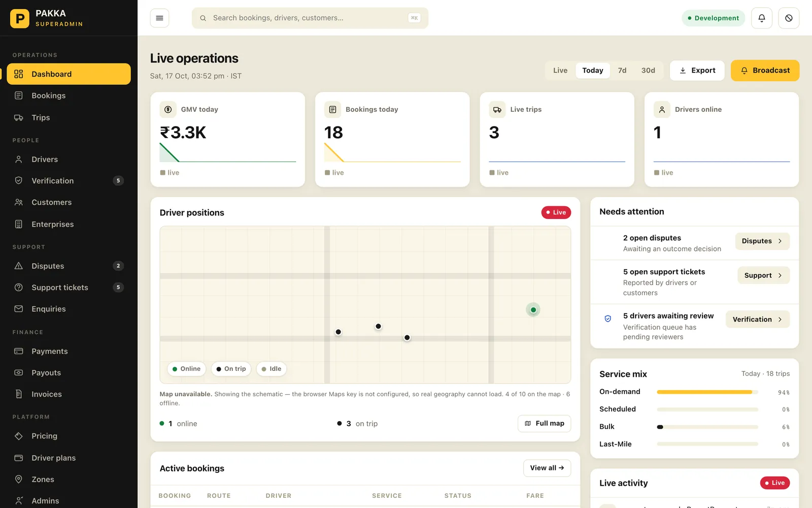This screenshot has width=812, height=508.
Task: Click the Dashboard grid icon
Action: point(19,74)
